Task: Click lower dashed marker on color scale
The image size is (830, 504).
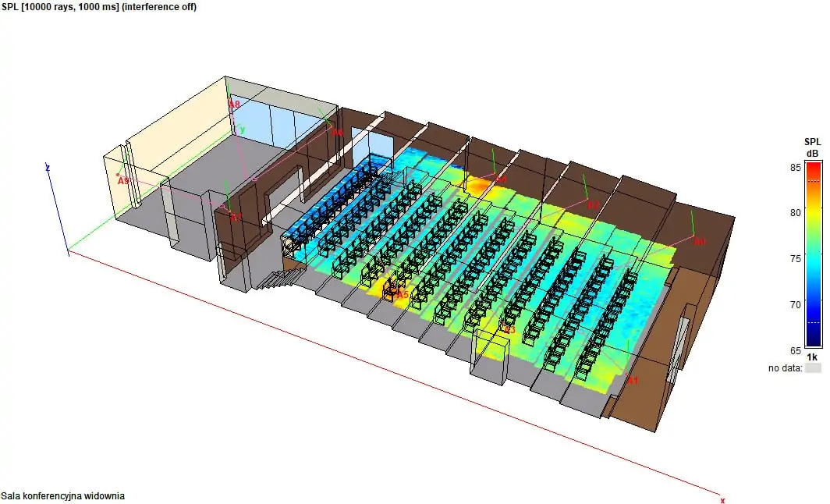Action: pos(814,321)
